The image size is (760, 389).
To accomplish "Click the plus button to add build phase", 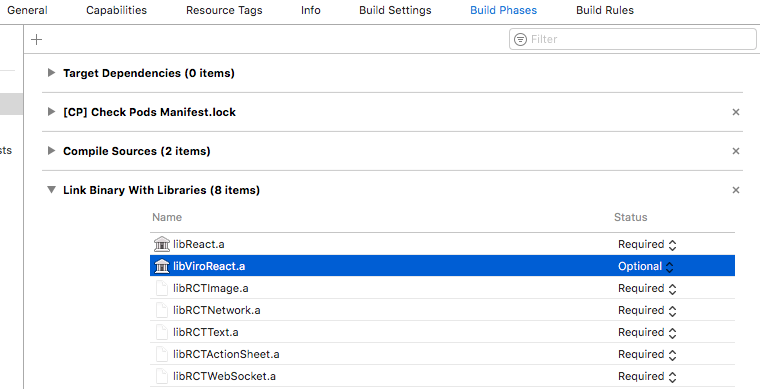I will tap(36, 39).
